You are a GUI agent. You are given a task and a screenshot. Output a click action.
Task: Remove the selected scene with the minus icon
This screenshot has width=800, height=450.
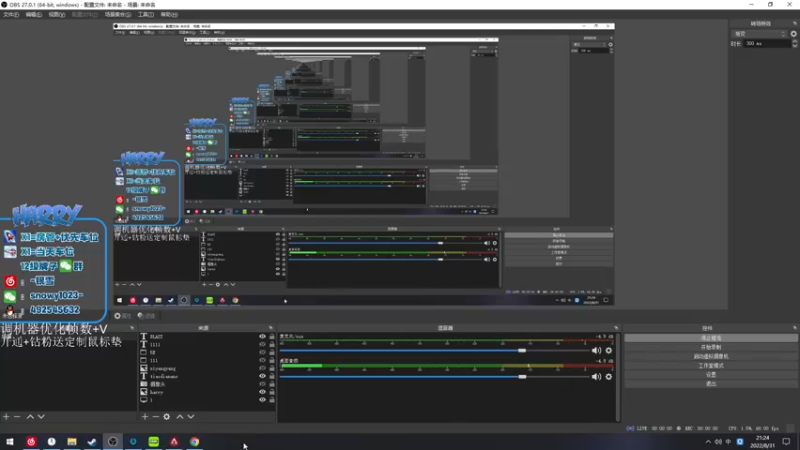(17, 417)
